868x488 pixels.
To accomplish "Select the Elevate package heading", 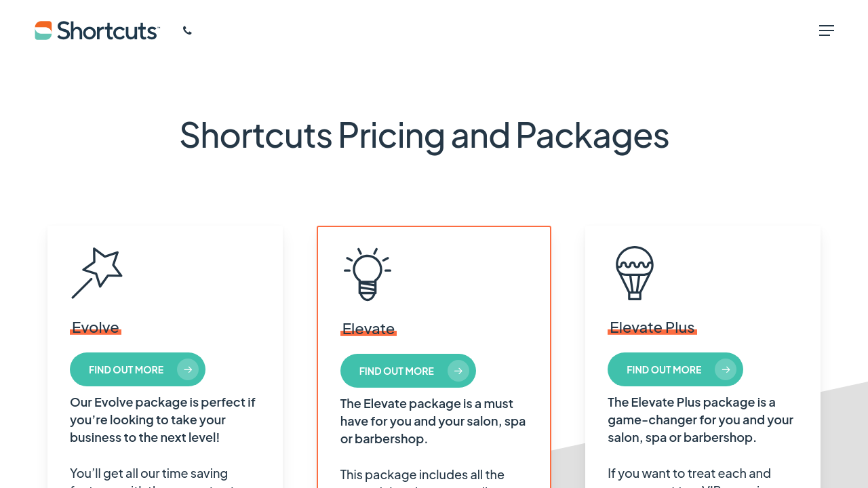I will pyautogui.click(x=368, y=329).
